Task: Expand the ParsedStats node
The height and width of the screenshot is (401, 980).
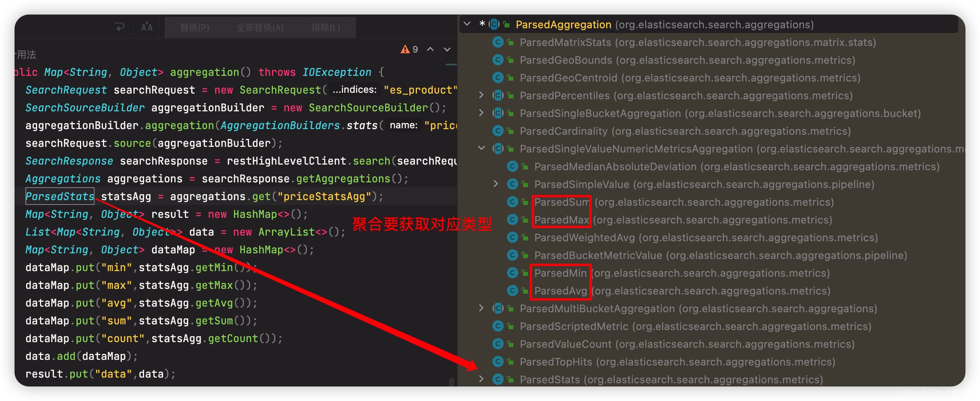Action: [x=481, y=379]
